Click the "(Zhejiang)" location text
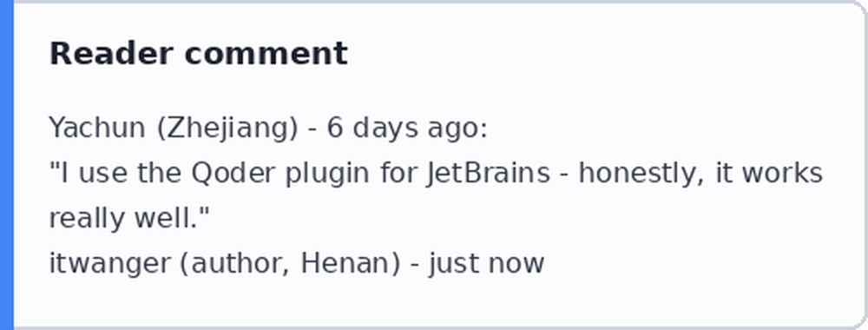 (227, 129)
